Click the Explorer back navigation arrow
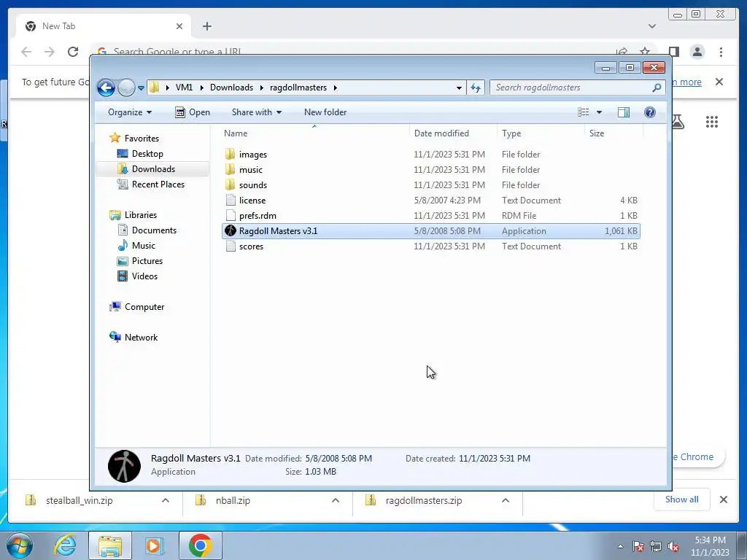 [106, 87]
